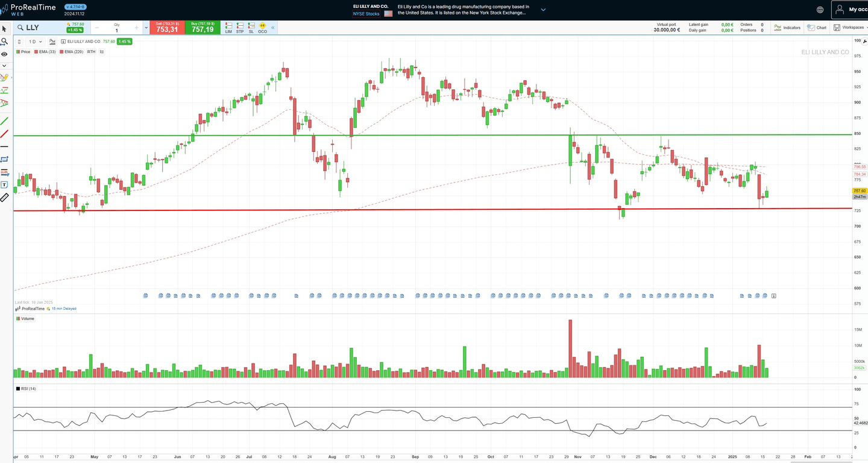868x463 pixels.
Task: Toggle the EMA (33) indicator legend
Action: [x=45, y=52]
